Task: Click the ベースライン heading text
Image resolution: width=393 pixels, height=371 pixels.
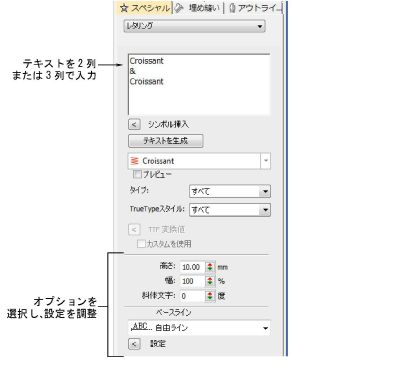Action: [x=173, y=313]
